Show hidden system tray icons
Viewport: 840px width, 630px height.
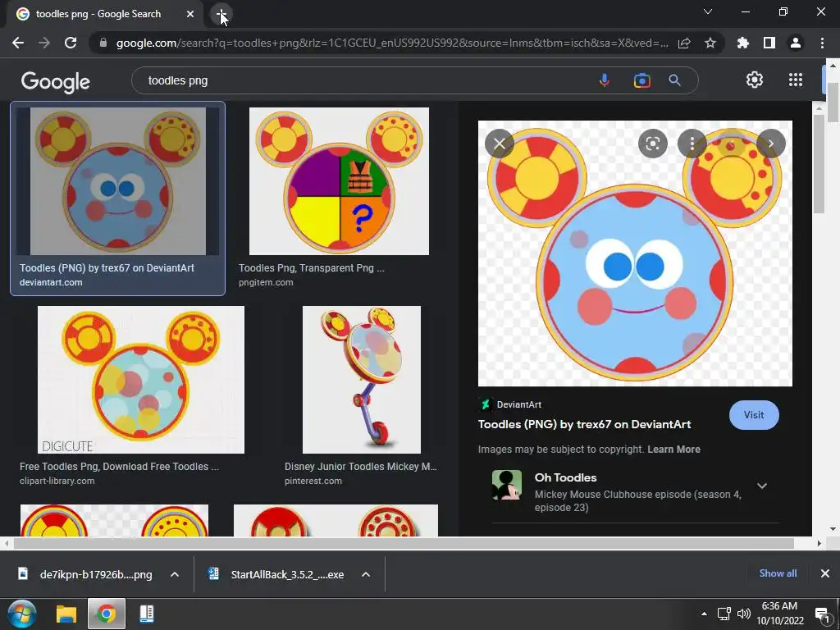(704, 614)
